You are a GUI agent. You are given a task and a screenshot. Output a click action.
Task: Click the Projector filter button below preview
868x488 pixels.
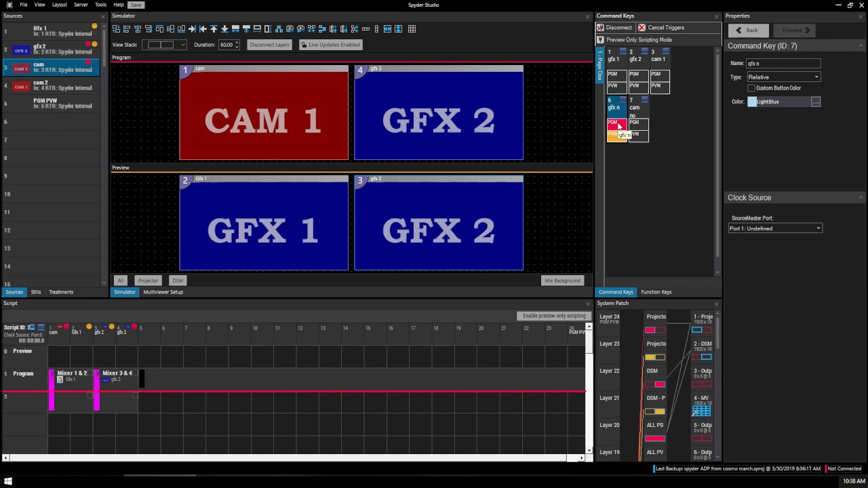point(148,281)
